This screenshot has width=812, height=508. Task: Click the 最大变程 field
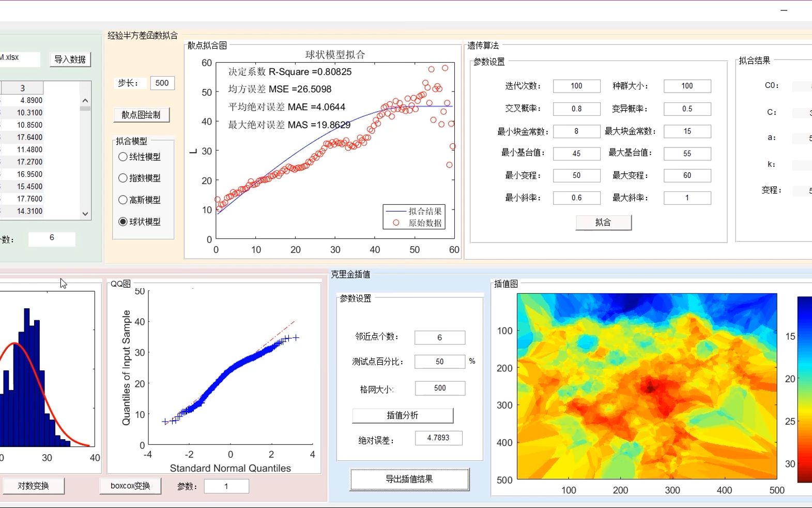(x=687, y=175)
